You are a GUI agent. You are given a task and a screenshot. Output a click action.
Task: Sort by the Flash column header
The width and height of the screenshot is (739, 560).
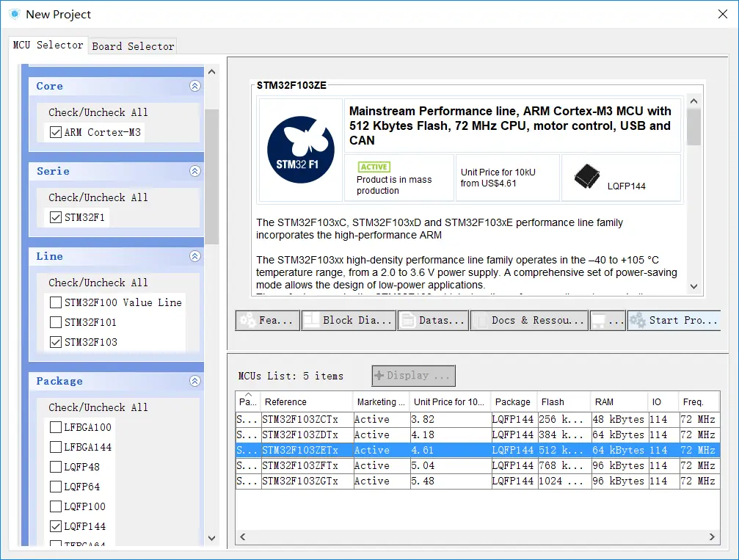coord(564,401)
